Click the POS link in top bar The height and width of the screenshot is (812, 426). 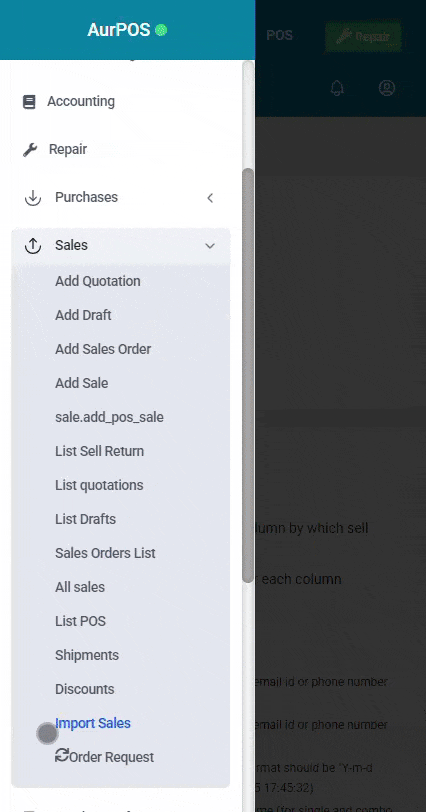point(280,36)
